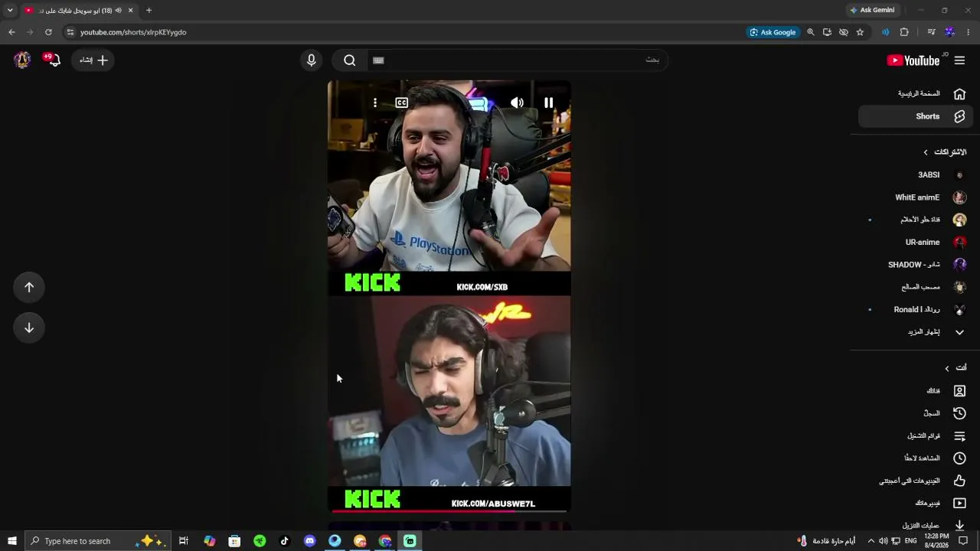Open Microsoft Store from the taskbar
This screenshot has height=551, width=980.
pos(234,541)
